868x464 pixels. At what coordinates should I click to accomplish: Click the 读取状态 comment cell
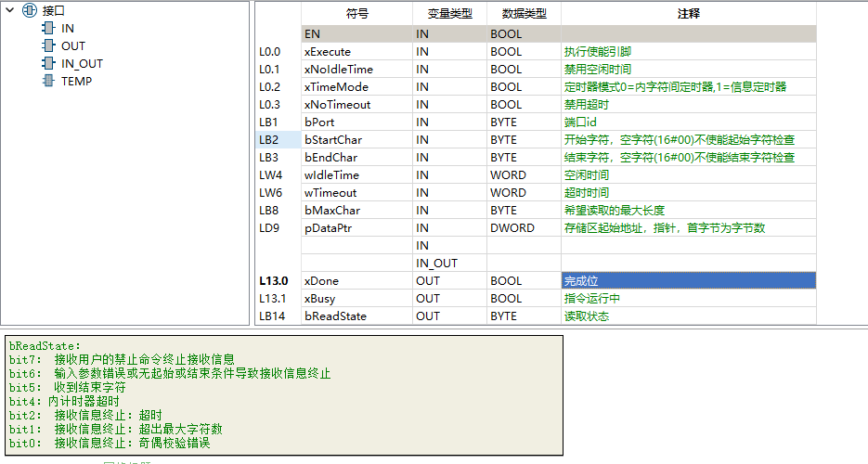(689, 316)
